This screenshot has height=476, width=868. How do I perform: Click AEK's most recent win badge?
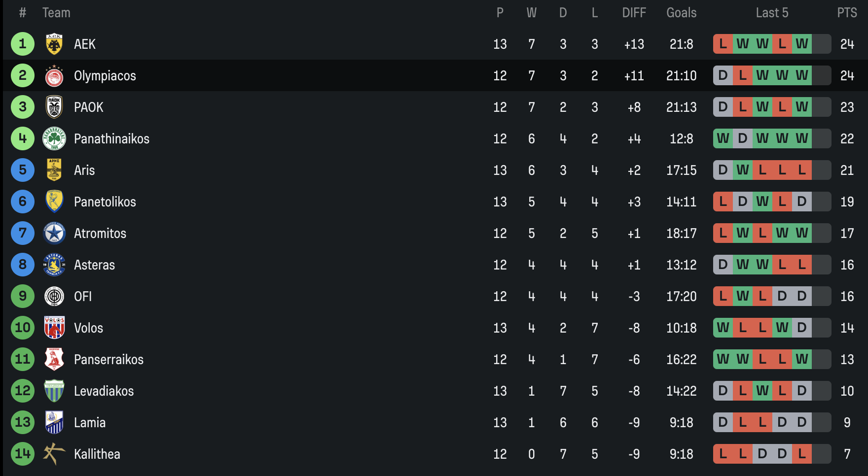click(x=802, y=44)
